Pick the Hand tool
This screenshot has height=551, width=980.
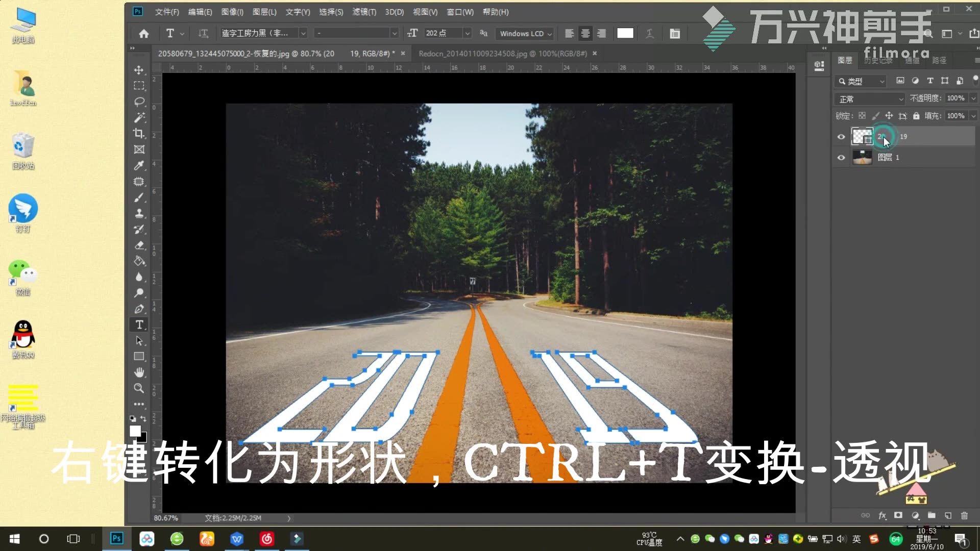coord(139,372)
